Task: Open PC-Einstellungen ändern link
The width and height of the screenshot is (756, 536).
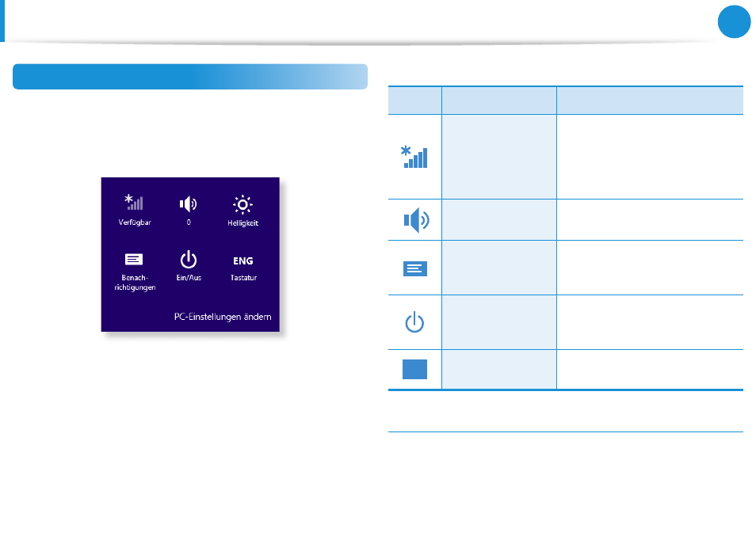Action: pos(223,317)
